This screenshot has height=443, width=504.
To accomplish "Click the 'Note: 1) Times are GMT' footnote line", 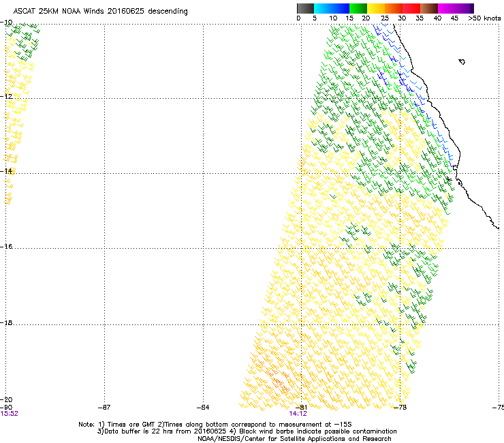I will tap(215, 425).
